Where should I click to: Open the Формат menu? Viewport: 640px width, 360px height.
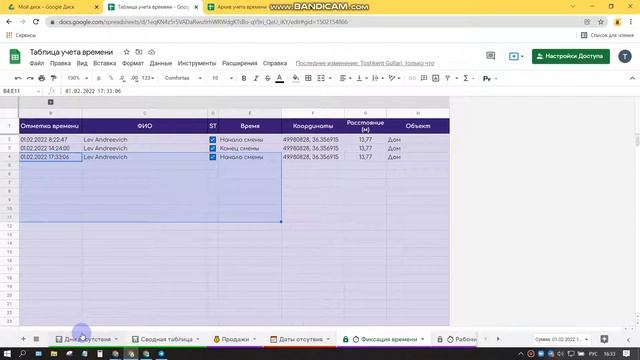point(133,63)
